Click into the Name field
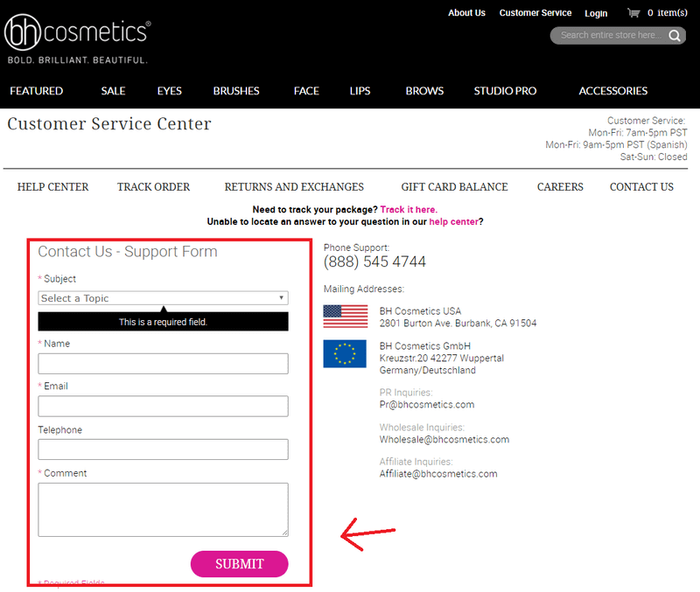 [x=163, y=364]
